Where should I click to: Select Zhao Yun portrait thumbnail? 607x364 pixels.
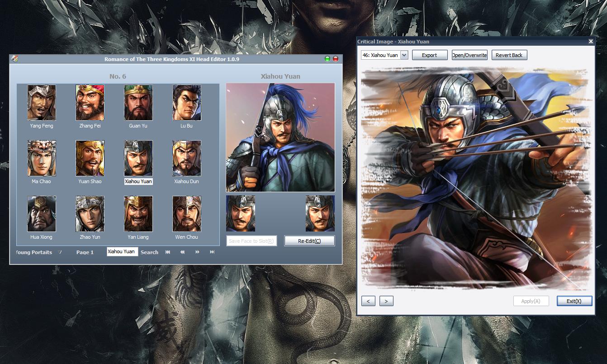tap(90, 214)
